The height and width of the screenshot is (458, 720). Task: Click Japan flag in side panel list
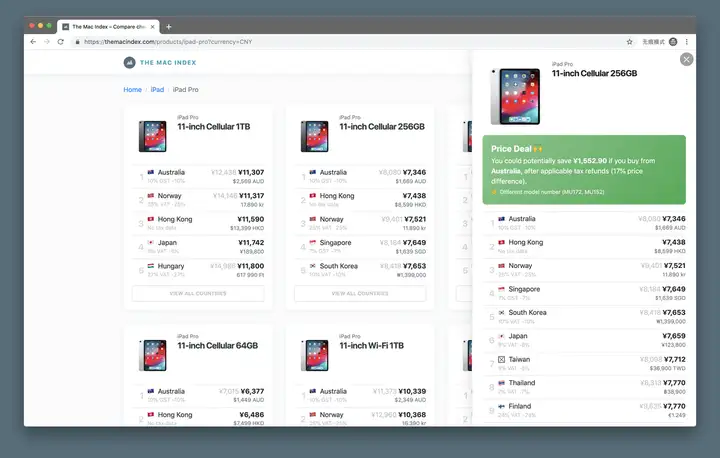(x=501, y=336)
